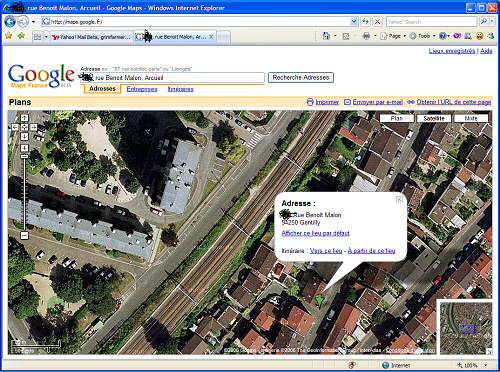Viewport: 500px width, 372px height.
Task: Open the recent pages dropdown beside Forward
Action: (x=33, y=22)
